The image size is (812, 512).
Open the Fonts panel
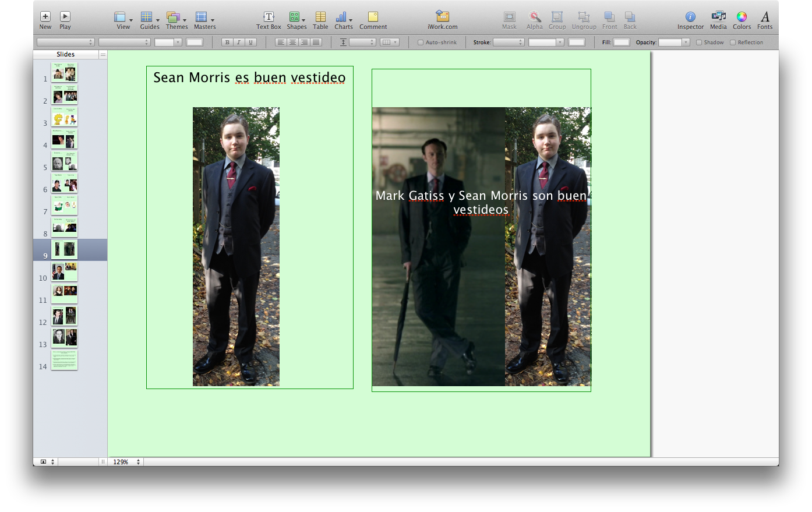pos(765,17)
